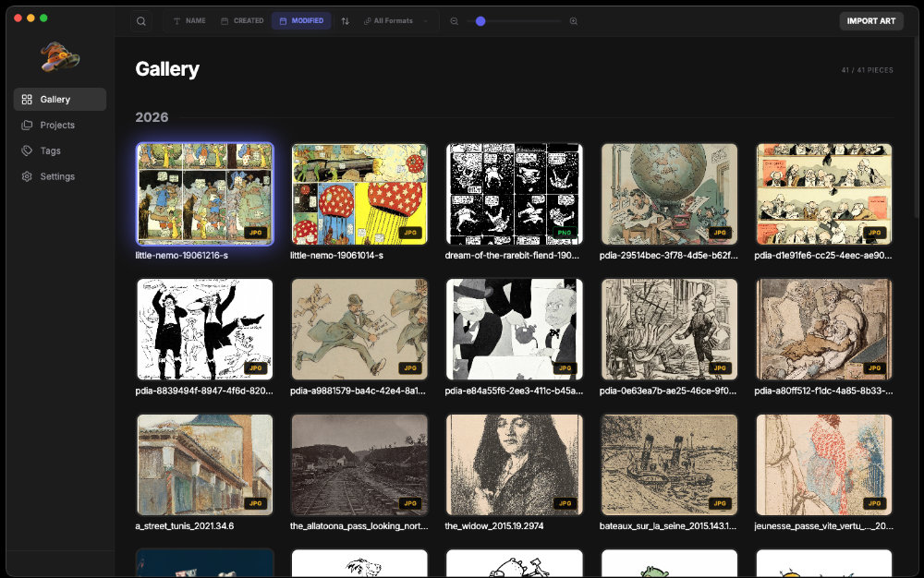
Task: Select pdia-29514bec globe artwork thumbnail
Action: pos(669,194)
